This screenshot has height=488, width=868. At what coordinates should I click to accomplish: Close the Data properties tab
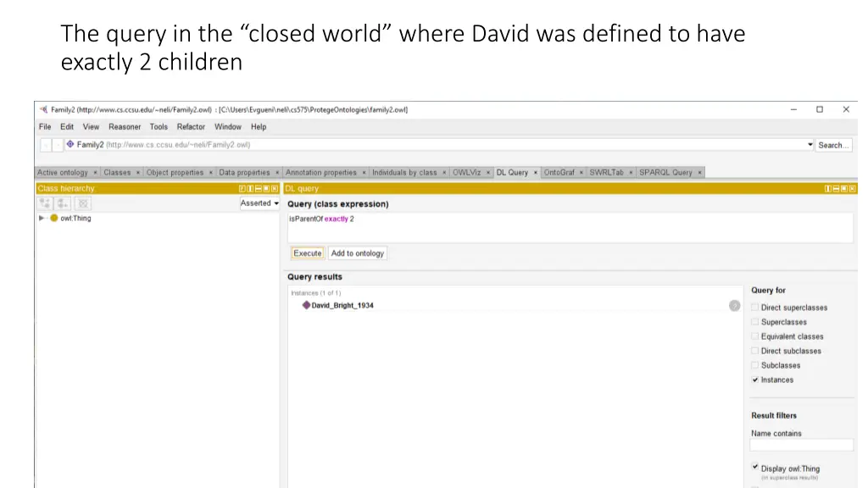(277, 173)
